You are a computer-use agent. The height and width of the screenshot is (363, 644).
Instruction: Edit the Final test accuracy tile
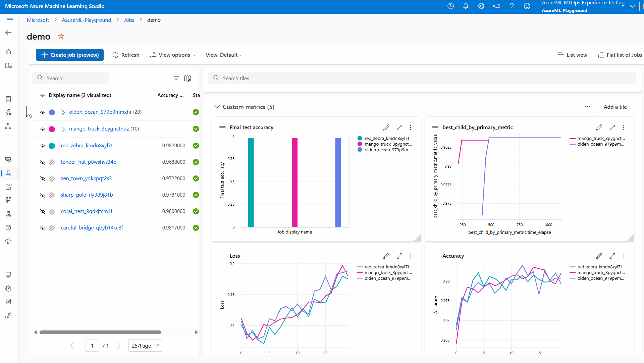tap(386, 127)
